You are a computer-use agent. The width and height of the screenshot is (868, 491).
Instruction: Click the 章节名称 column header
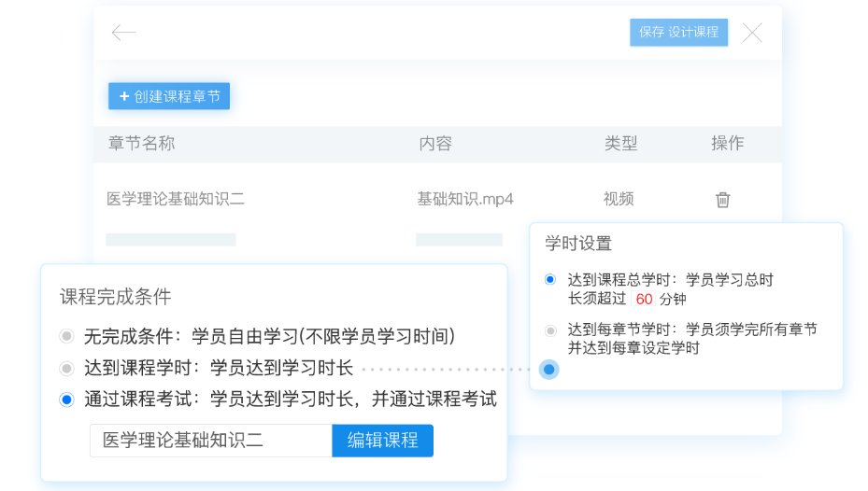(141, 144)
